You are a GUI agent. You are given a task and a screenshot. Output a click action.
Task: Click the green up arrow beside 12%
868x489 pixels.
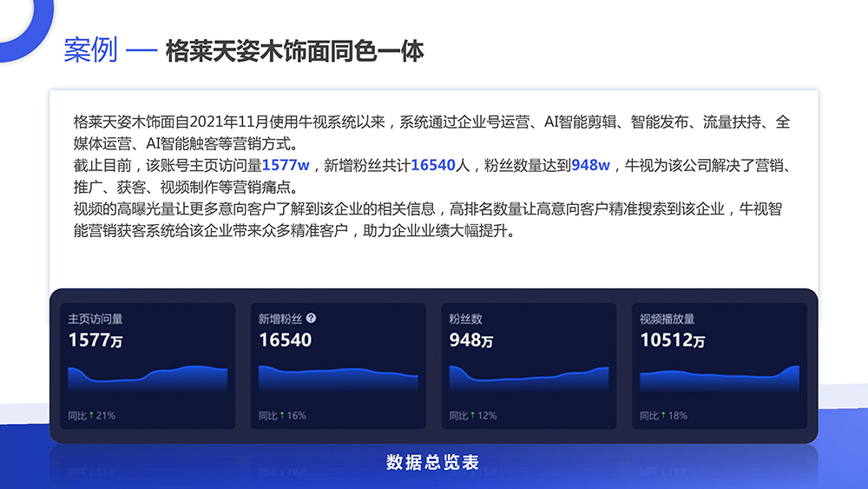(472, 415)
